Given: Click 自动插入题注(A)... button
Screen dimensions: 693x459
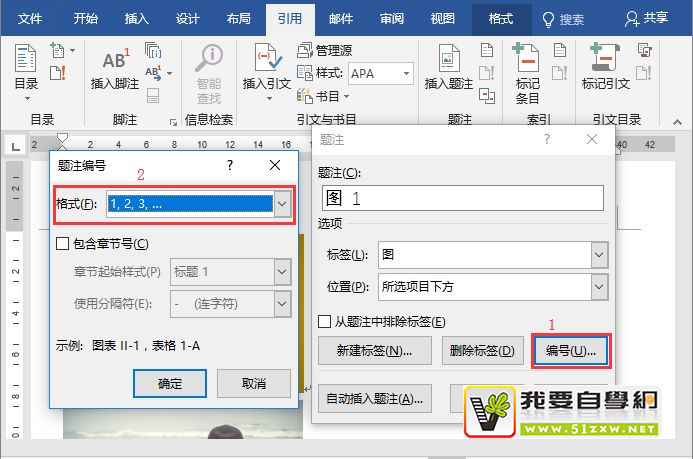Looking at the screenshot, I should 374,398.
